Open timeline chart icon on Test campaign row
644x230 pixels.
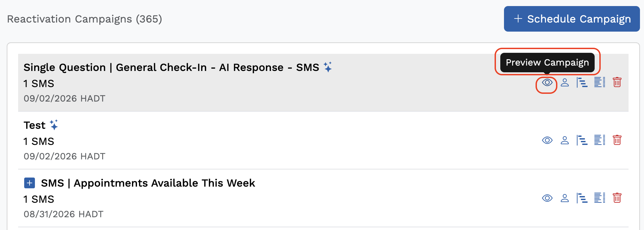coord(582,140)
